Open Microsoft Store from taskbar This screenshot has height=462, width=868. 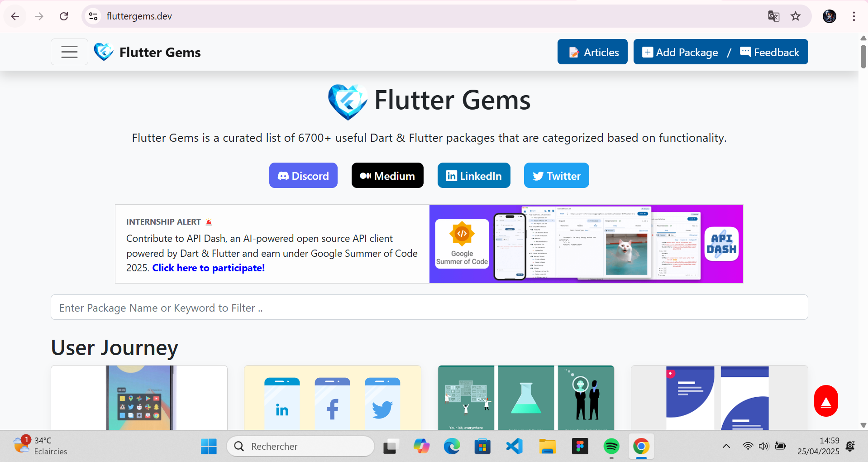pos(482,447)
